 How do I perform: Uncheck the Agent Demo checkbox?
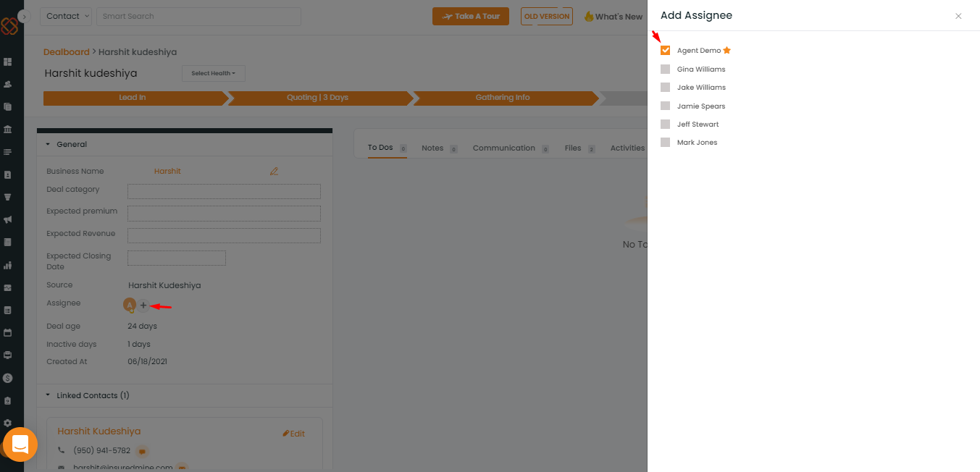(x=665, y=51)
